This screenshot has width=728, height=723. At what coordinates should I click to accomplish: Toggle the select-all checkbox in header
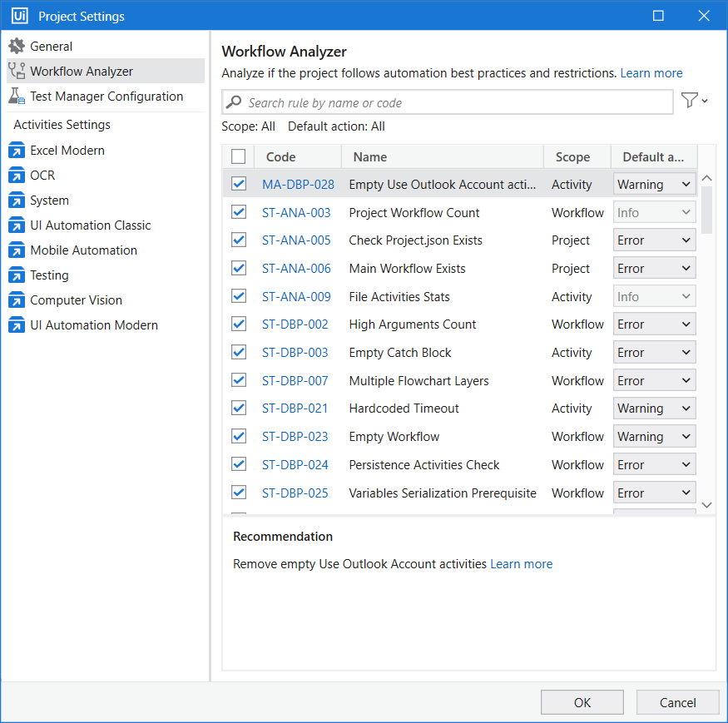click(239, 156)
